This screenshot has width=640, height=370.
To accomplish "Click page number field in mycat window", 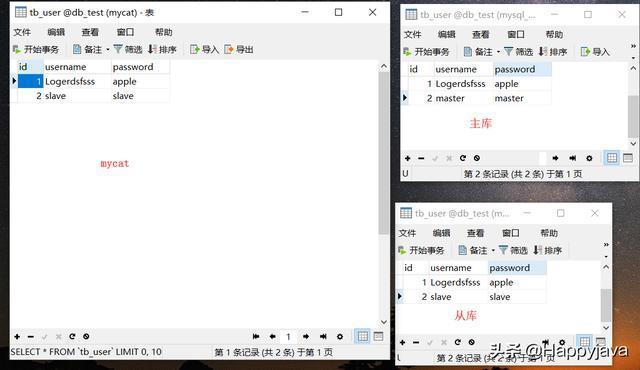I will [x=289, y=337].
